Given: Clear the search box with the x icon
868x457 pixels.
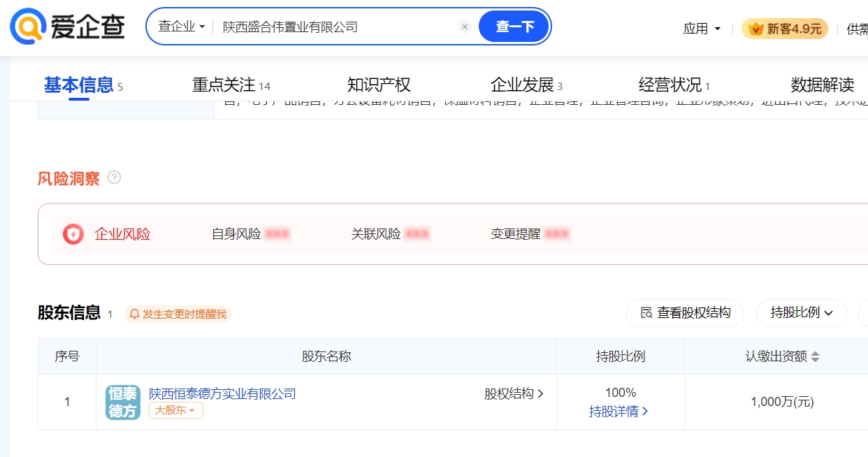Looking at the screenshot, I should pos(465,27).
